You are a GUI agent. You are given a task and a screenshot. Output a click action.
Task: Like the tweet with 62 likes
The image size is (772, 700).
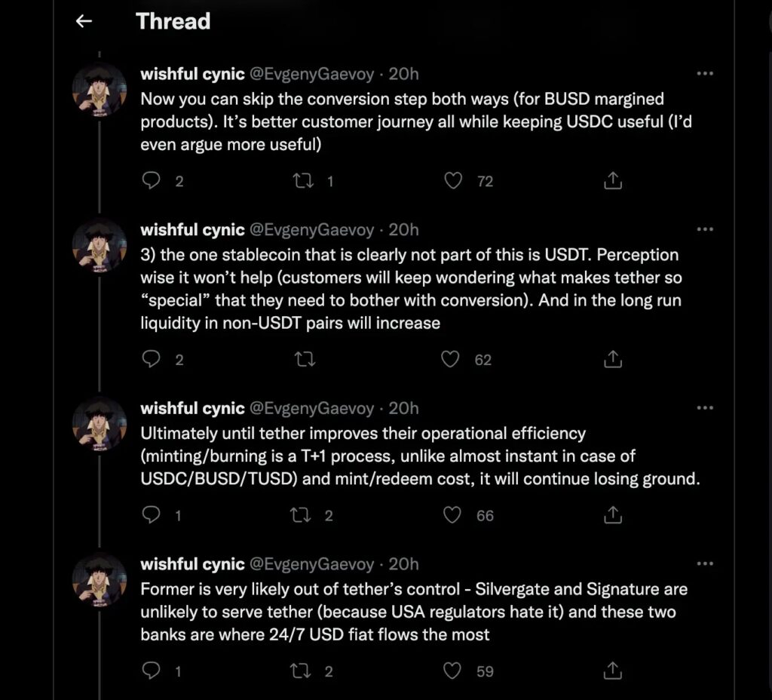[x=451, y=360]
